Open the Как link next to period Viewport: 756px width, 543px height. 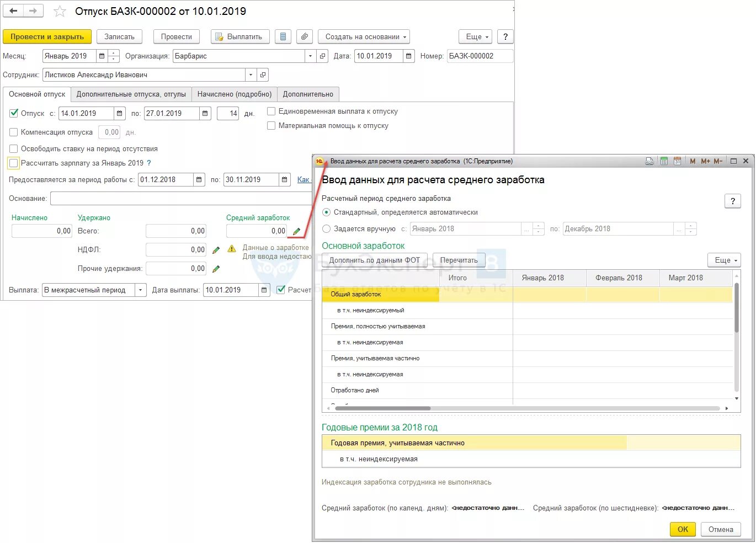tap(304, 179)
